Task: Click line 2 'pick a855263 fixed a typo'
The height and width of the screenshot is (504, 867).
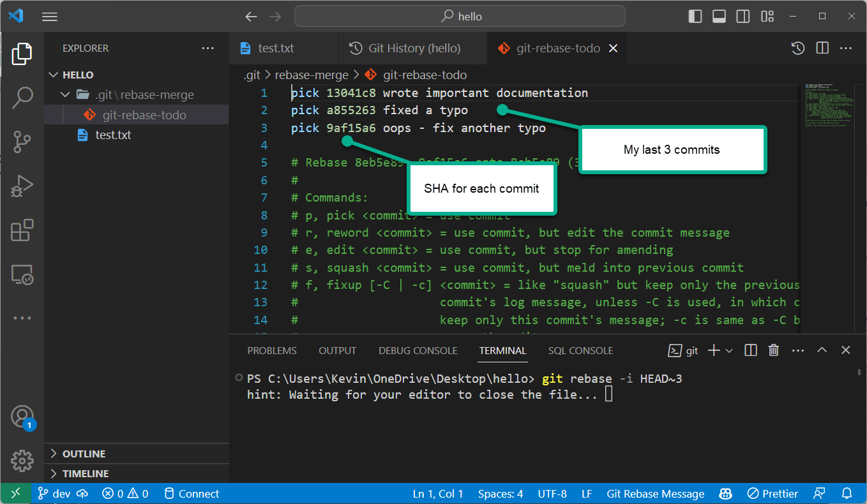Action: click(x=379, y=110)
